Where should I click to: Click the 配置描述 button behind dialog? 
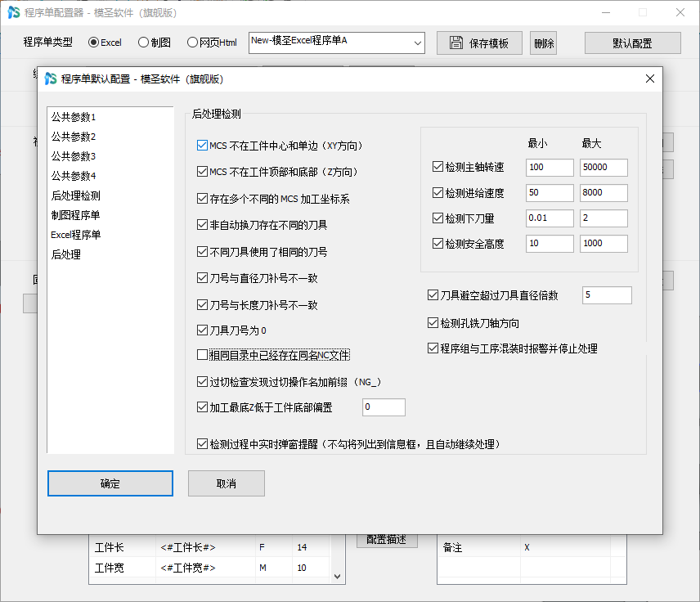(x=387, y=541)
